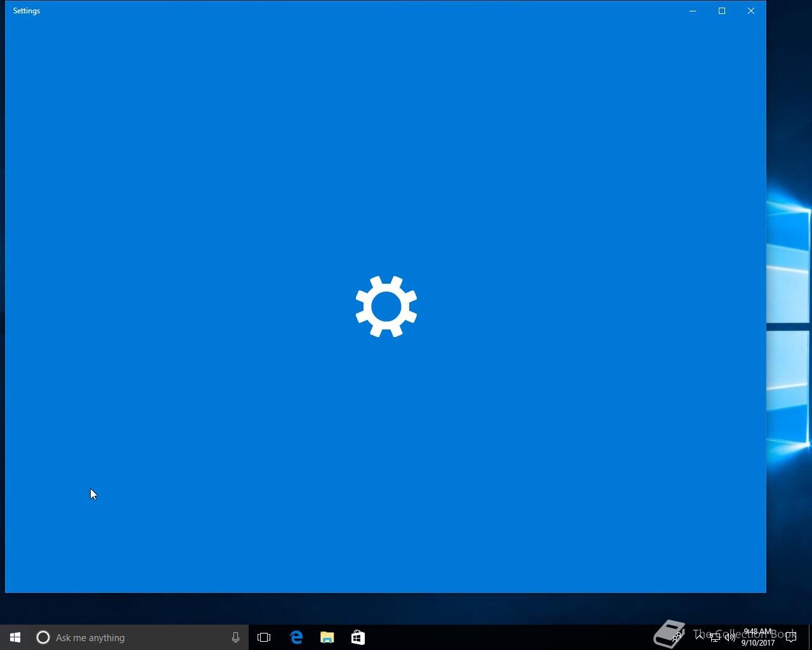Open the volume speaker control

tap(730, 637)
